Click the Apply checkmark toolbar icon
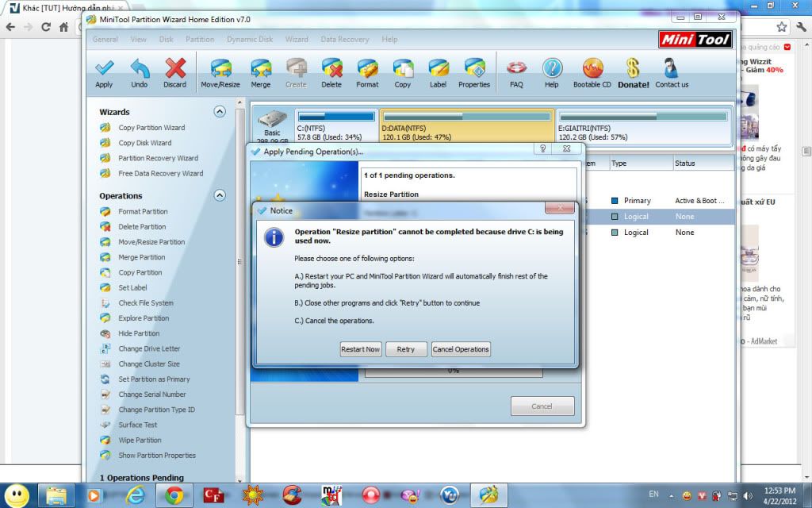 coord(104,68)
